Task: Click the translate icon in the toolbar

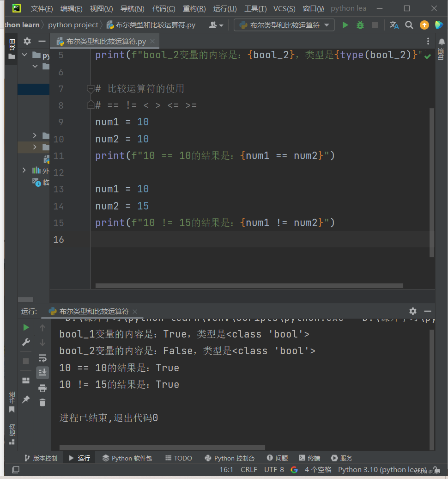Action: click(x=394, y=25)
